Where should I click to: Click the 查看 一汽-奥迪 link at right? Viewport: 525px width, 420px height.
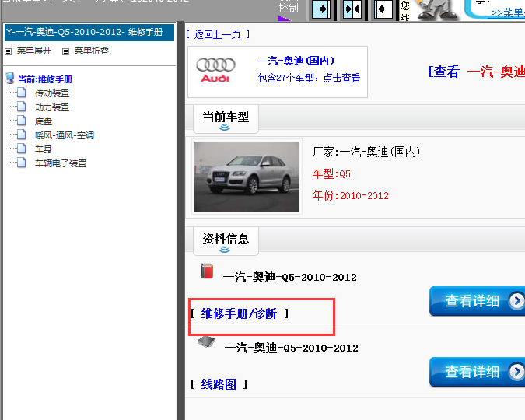click(477, 72)
